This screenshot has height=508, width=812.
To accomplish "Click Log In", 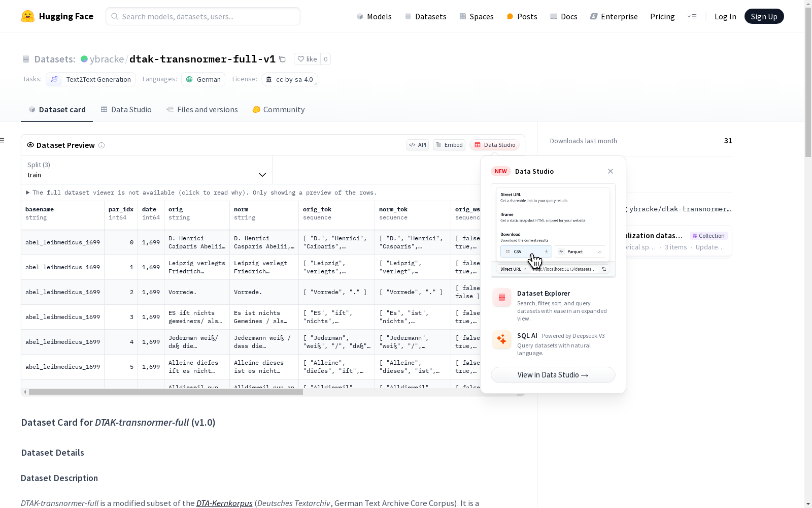I will (x=725, y=16).
